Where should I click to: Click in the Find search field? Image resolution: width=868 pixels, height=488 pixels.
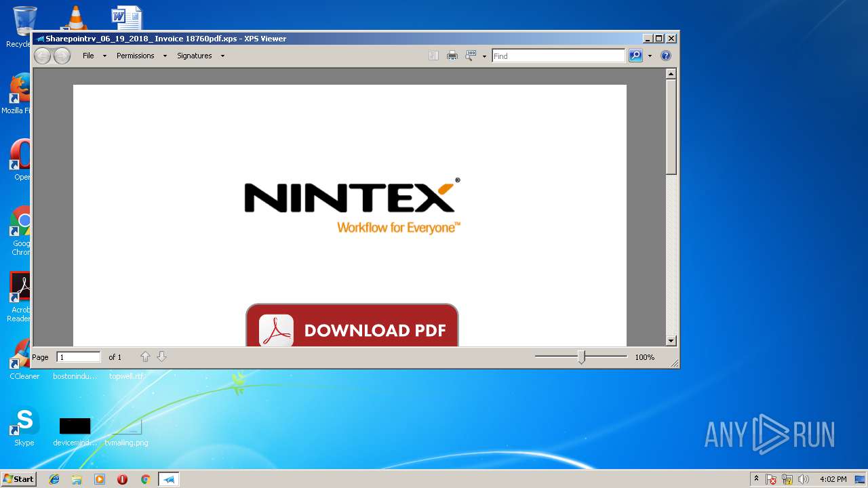558,56
